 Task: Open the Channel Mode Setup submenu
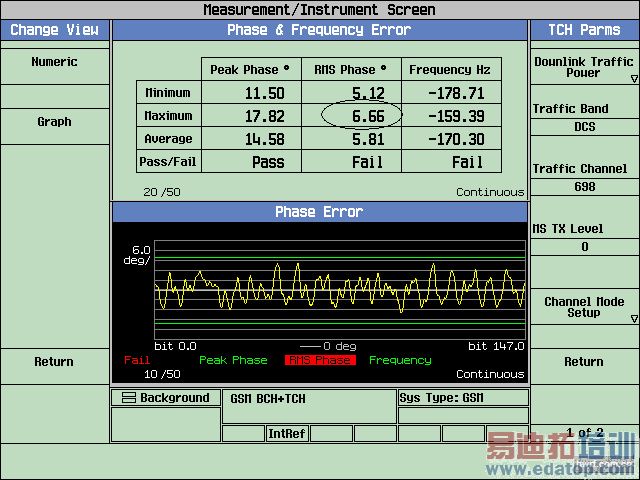click(584, 307)
